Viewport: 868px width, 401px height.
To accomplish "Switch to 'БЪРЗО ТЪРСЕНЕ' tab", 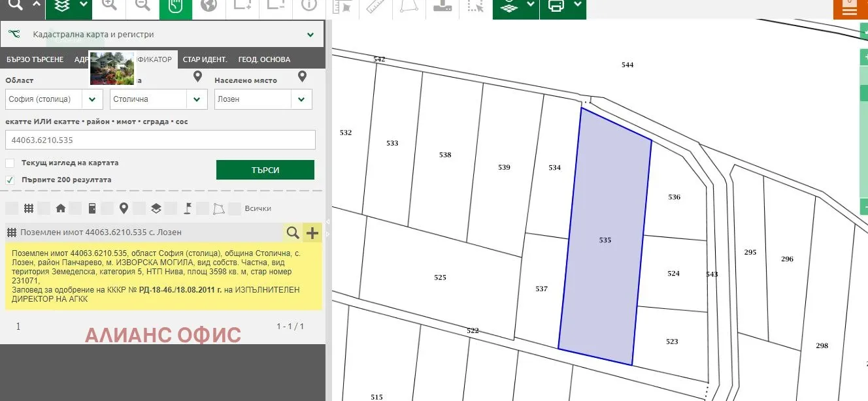I will (35, 59).
